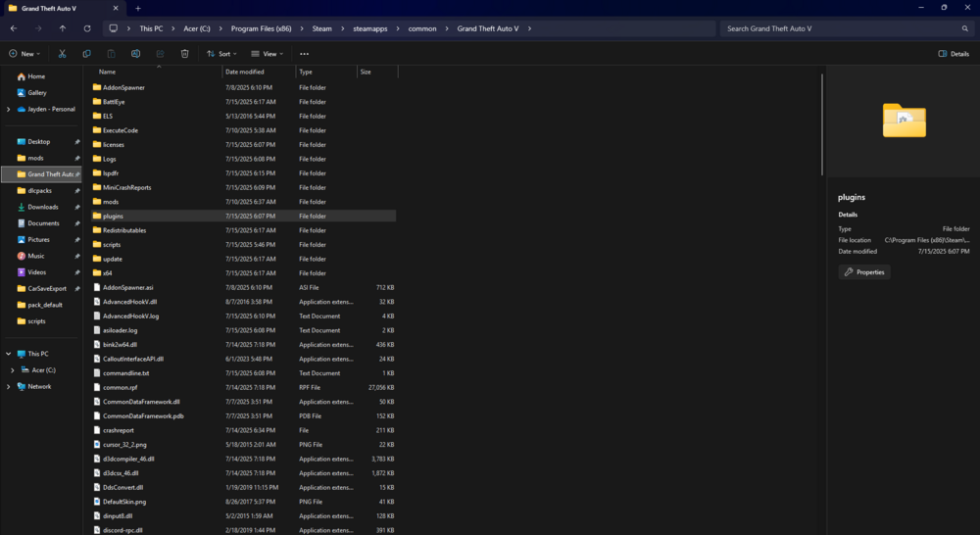The height and width of the screenshot is (535, 980).
Task: Select the scripts folder in file list
Action: [244, 244]
